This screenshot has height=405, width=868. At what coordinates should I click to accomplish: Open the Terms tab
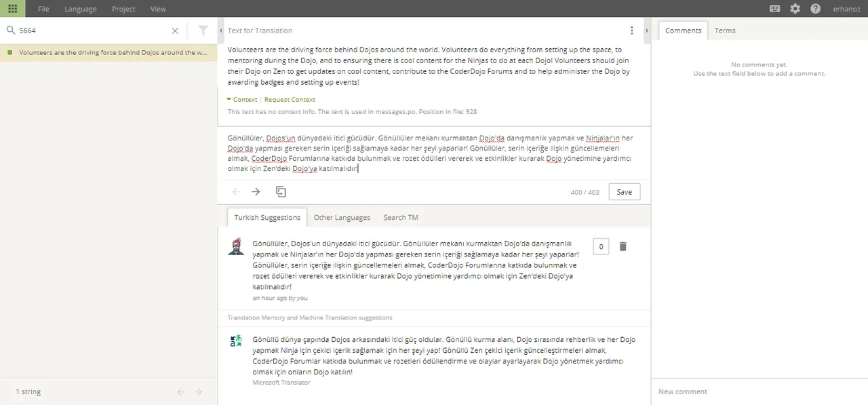[725, 31]
